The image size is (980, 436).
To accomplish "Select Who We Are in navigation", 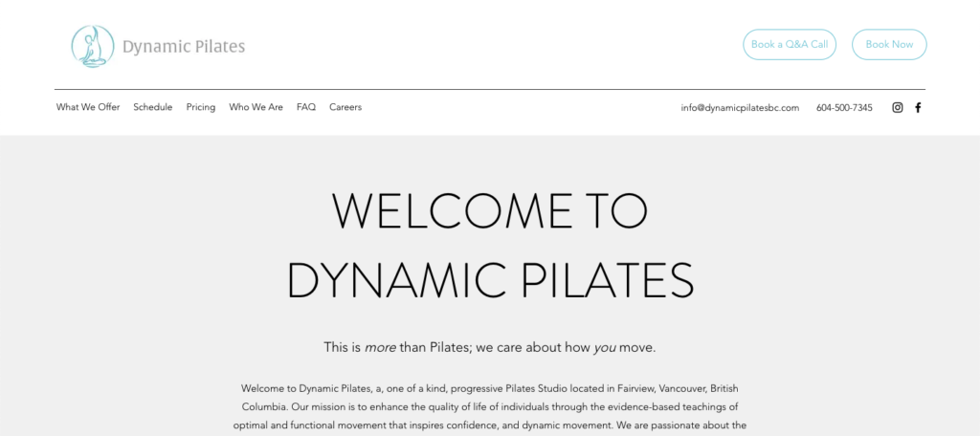I will click(256, 107).
